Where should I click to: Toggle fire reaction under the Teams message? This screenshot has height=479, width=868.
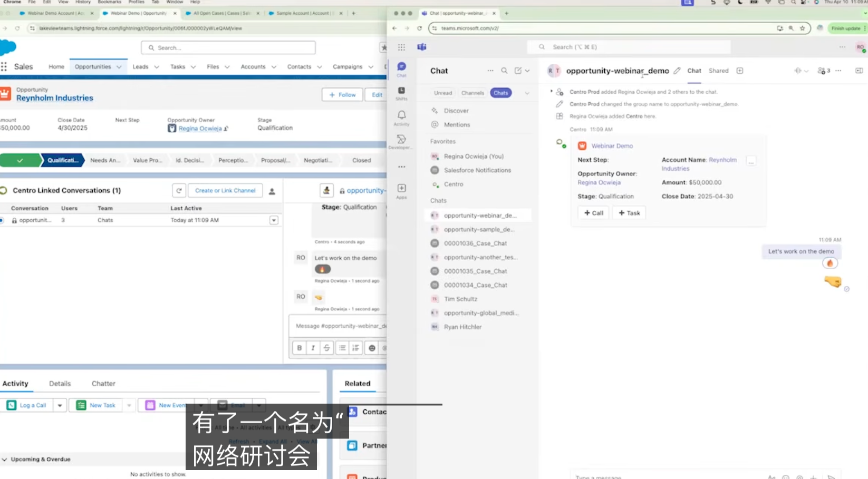(830, 263)
